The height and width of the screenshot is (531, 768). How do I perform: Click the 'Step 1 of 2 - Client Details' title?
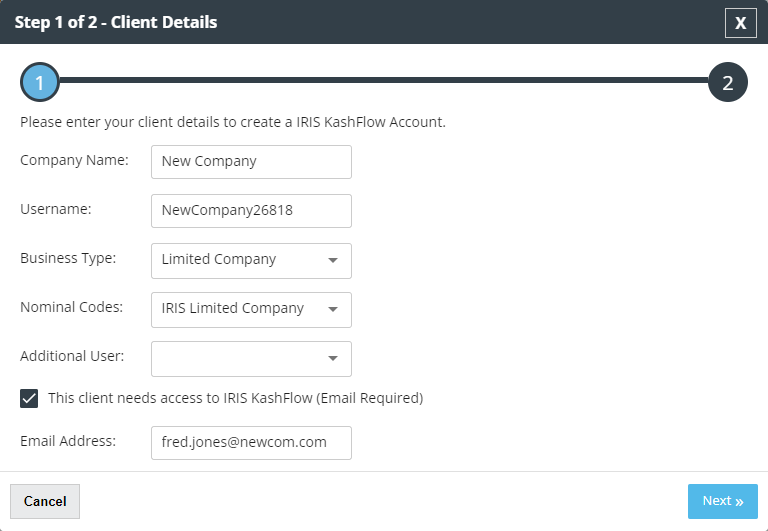point(116,22)
